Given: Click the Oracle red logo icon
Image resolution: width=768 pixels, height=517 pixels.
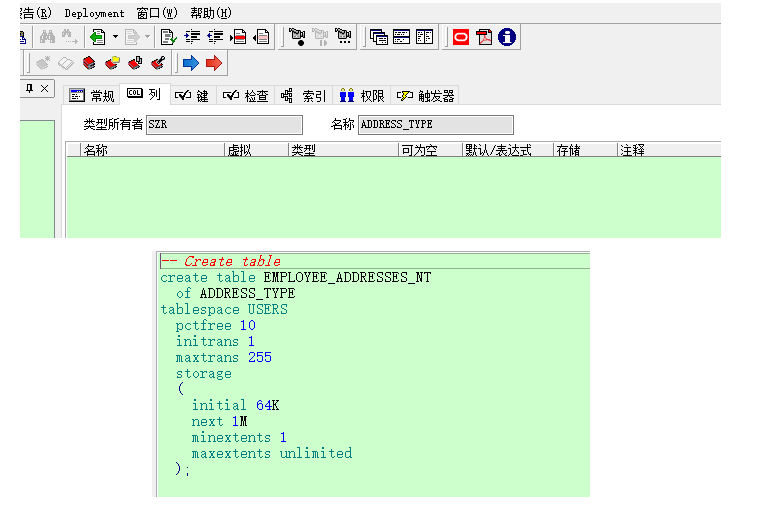Looking at the screenshot, I should 461,37.
